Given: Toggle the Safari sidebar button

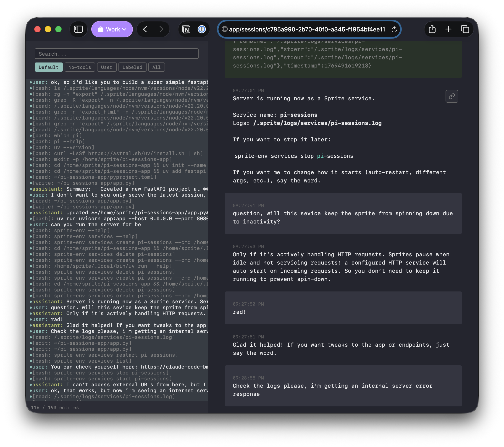Looking at the screenshot, I should pyautogui.click(x=79, y=29).
